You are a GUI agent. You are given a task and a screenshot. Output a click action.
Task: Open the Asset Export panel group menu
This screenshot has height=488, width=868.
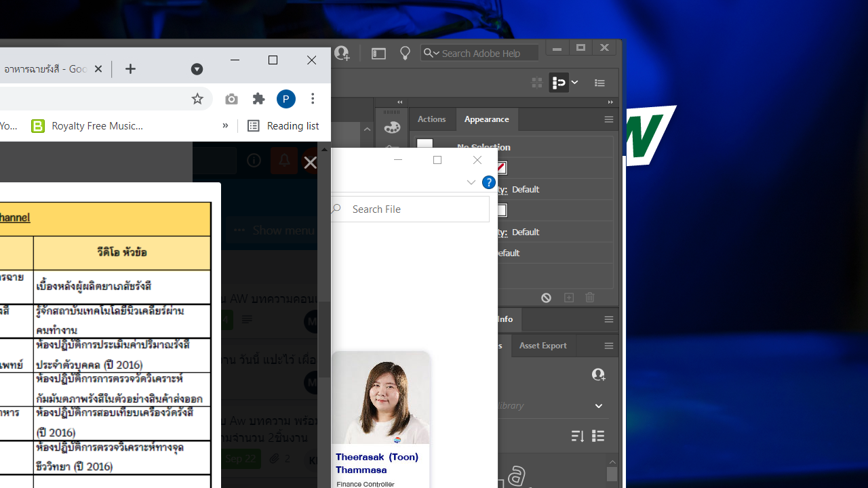pyautogui.click(x=608, y=346)
